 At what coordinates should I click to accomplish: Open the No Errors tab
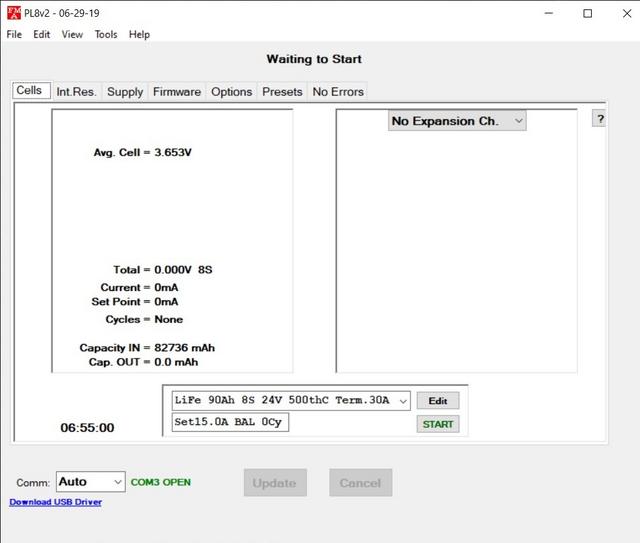tap(338, 91)
